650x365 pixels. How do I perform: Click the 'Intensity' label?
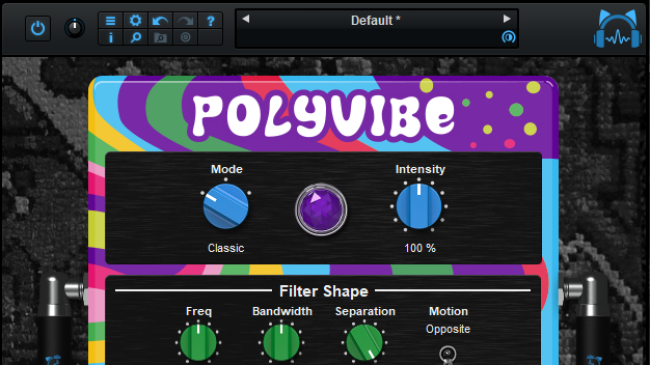(420, 169)
